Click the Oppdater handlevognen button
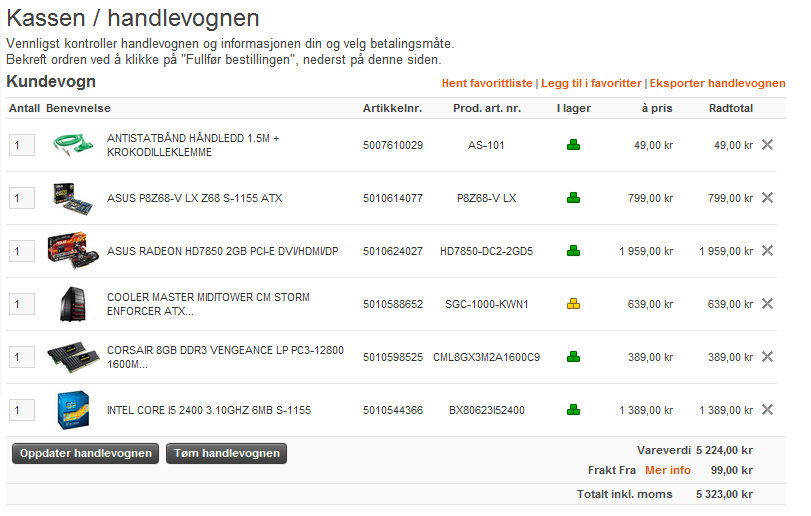The image size is (811, 516). coord(85,453)
